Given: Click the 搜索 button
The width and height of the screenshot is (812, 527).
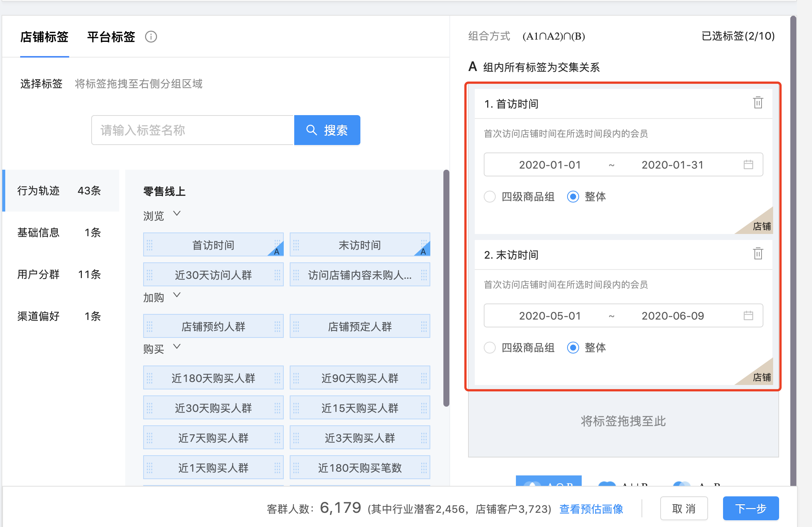Looking at the screenshot, I should [x=327, y=130].
